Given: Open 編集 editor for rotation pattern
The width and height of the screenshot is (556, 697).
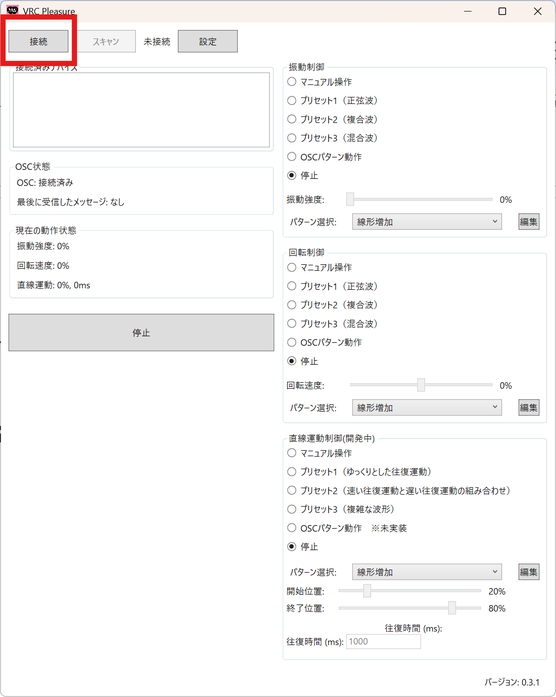Looking at the screenshot, I should (529, 407).
